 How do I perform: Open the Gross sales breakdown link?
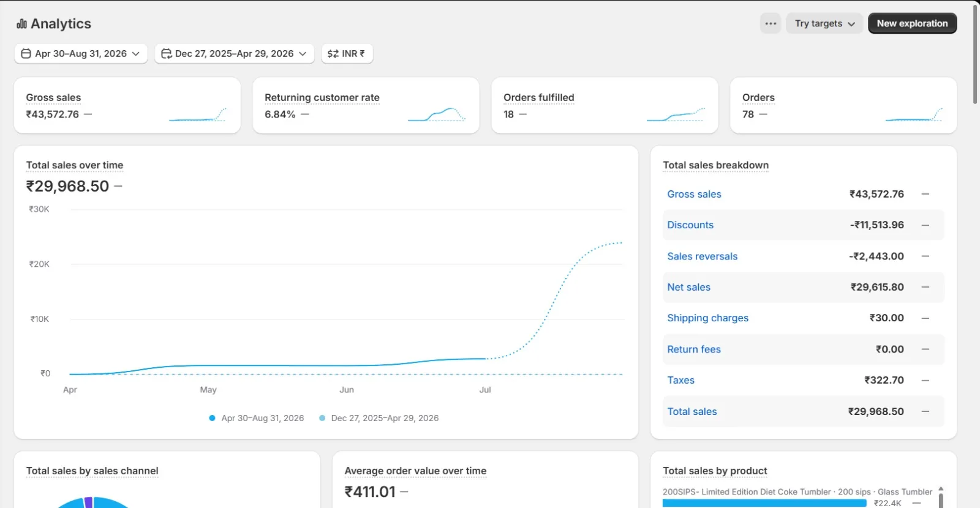coord(694,194)
